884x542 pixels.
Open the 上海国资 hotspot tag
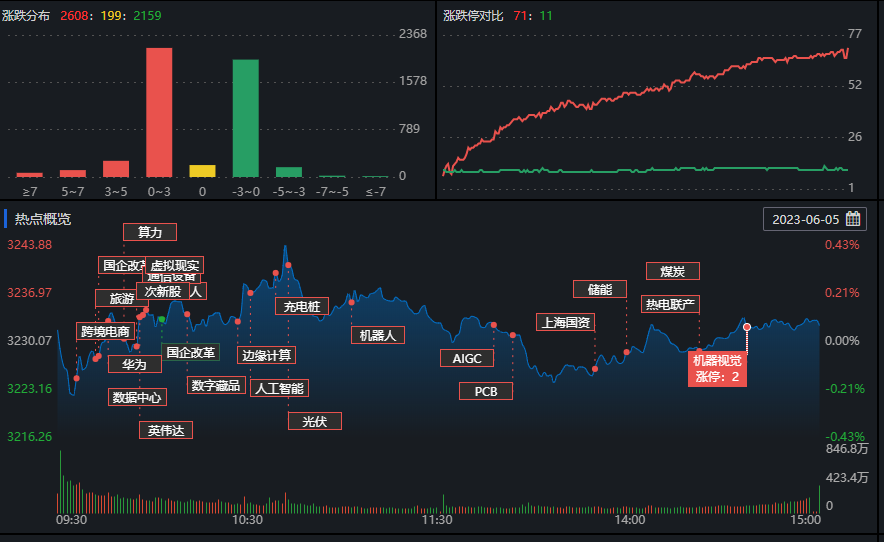pos(565,322)
